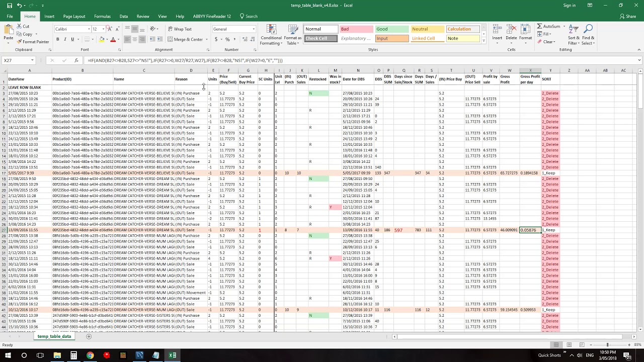Open Calibri font name dropdown
This screenshot has width=644, height=362.
coord(89,29)
